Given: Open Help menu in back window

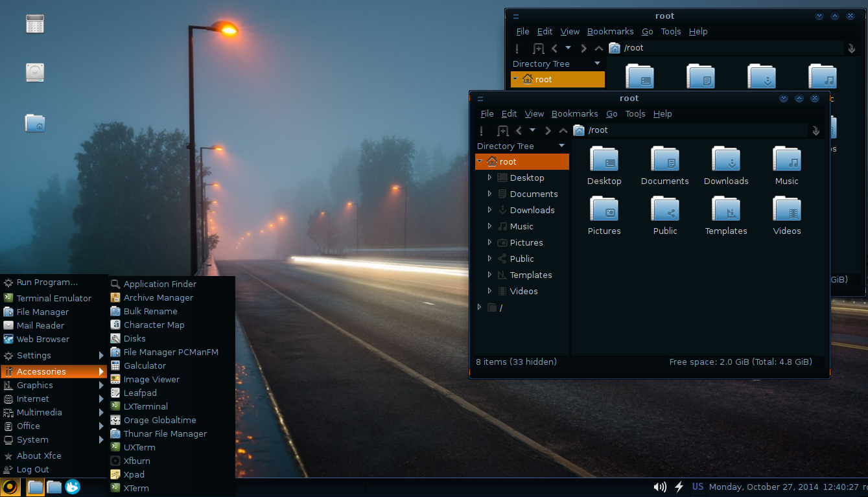Looking at the screenshot, I should pyautogui.click(x=698, y=32).
